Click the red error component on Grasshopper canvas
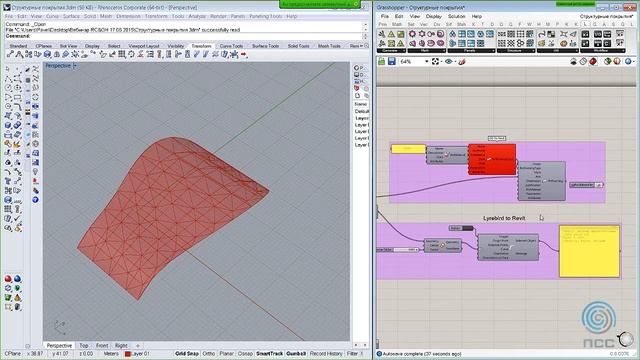Viewport: 640px width, 360px height. click(492, 159)
